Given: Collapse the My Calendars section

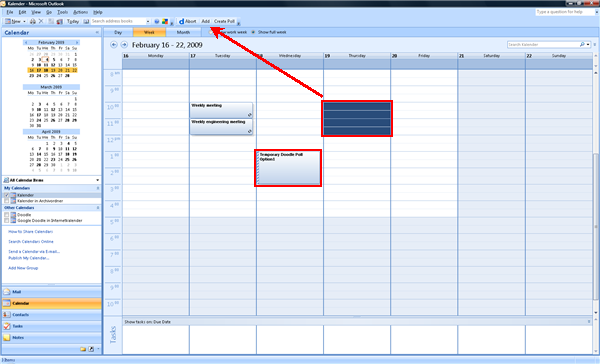Looking at the screenshot, I should (98, 188).
